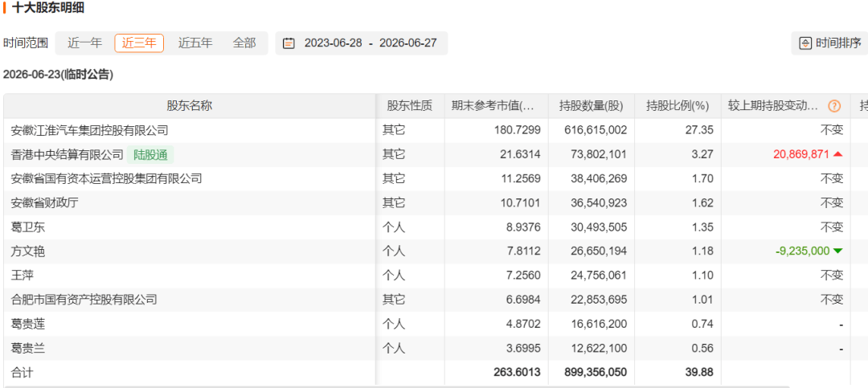Viewport: 868px width, 388px height.
Task: Click the 时间排序 button
Action: tap(829, 43)
